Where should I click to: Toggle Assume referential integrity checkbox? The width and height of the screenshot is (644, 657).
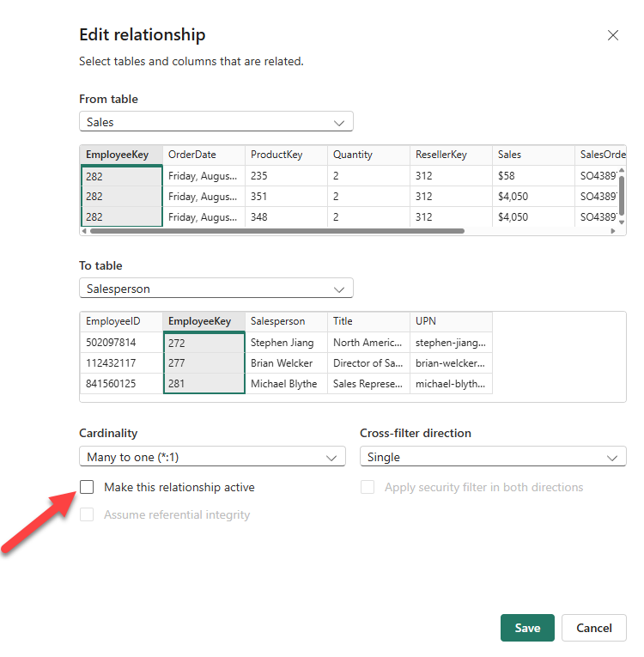pyautogui.click(x=87, y=514)
